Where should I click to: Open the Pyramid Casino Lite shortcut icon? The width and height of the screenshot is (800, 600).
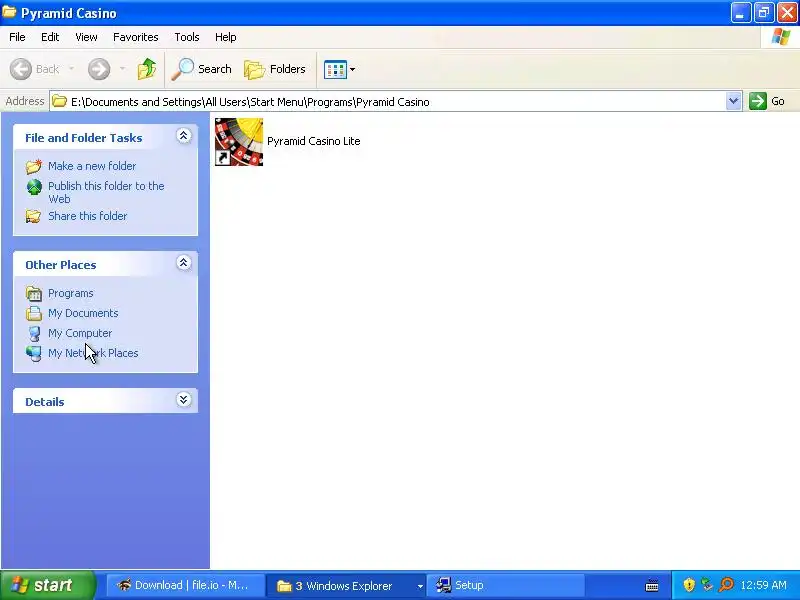[239, 142]
